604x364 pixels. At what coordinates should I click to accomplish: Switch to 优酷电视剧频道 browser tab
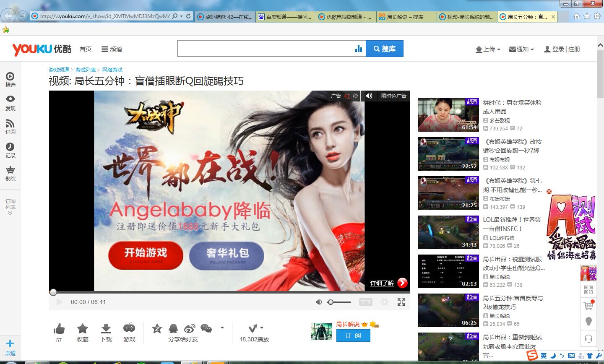[345, 17]
